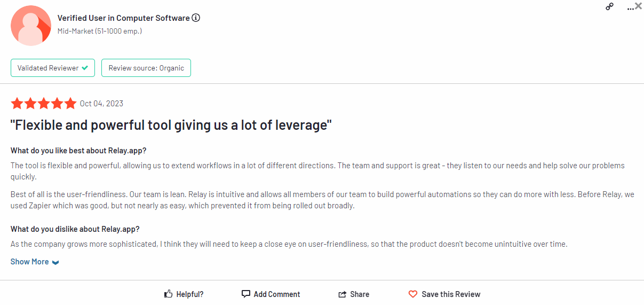
Task: Click the paragraph starting "The tool is flexible"
Action: (x=317, y=171)
